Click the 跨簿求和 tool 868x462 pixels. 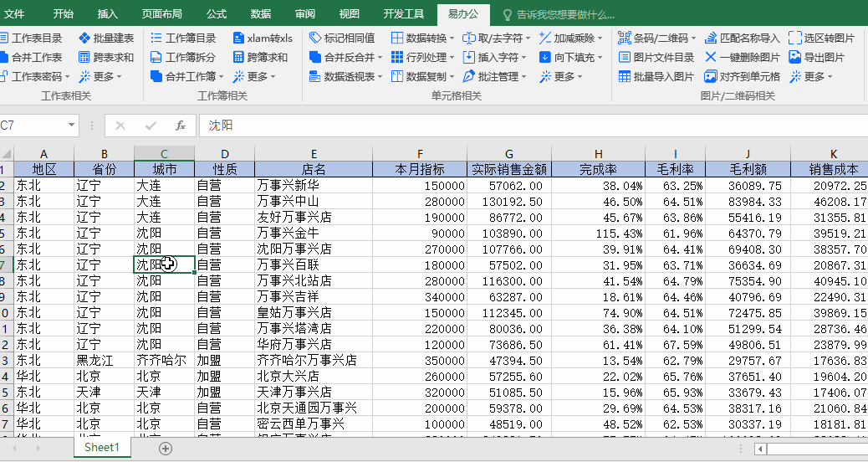coord(260,57)
